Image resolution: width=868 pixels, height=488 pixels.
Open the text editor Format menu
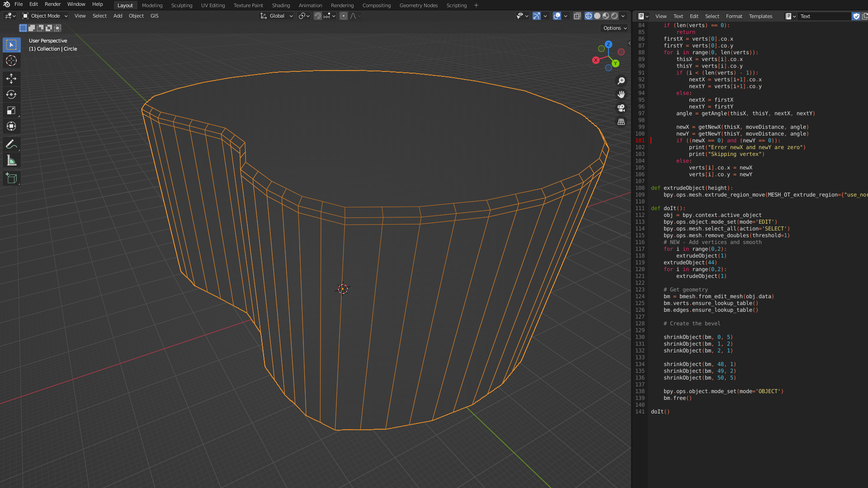click(x=734, y=16)
